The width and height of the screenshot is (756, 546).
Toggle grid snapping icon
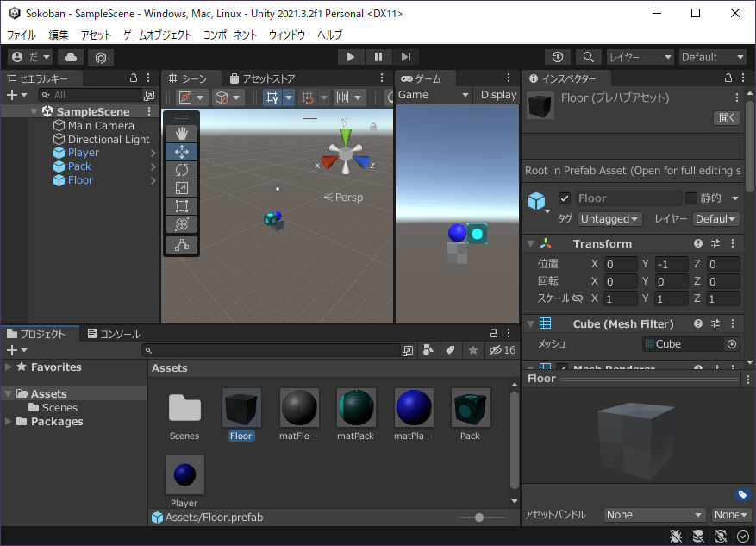308,97
